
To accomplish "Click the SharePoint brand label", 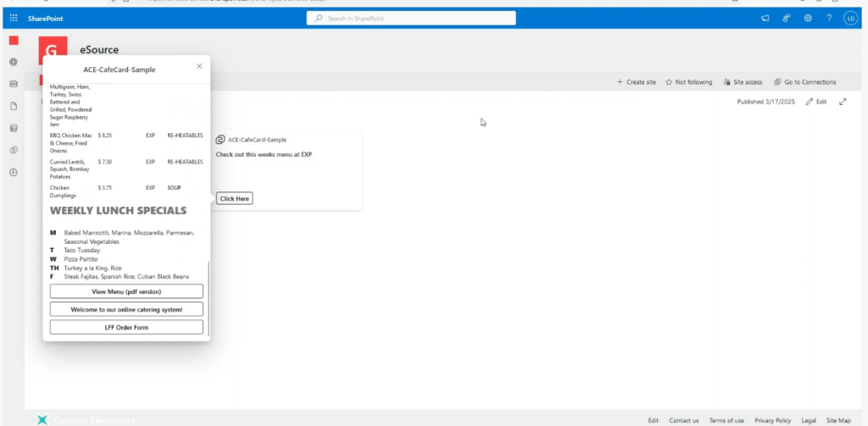I will coord(46,19).
